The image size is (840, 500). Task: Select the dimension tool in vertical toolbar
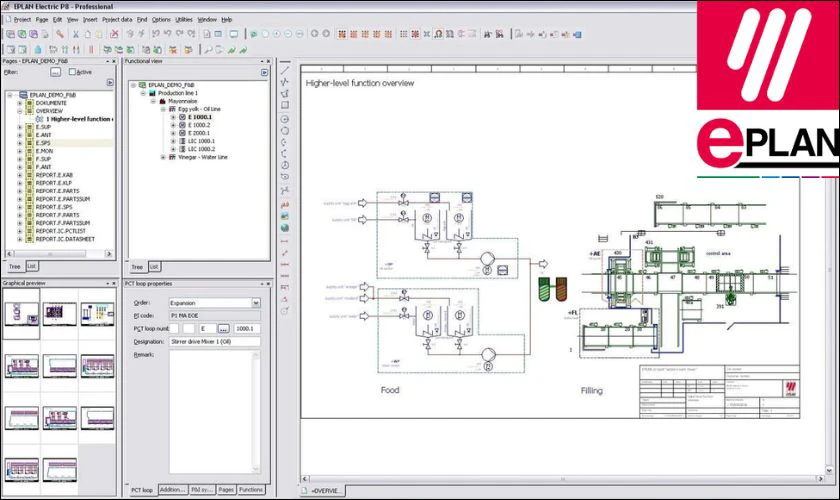pos(285,242)
